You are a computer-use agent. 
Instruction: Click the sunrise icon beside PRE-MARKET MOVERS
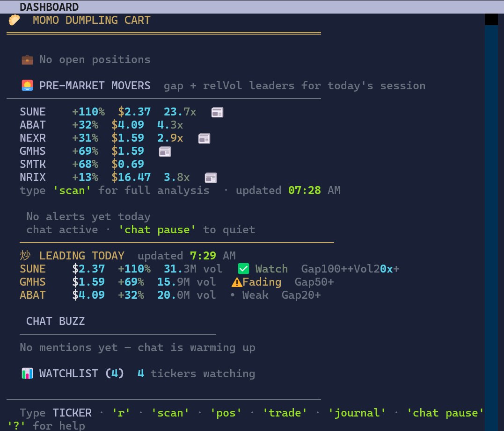pyautogui.click(x=27, y=86)
